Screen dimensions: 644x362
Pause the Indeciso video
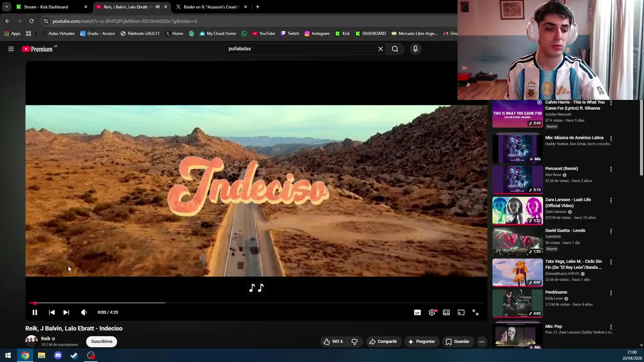(x=35, y=312)
